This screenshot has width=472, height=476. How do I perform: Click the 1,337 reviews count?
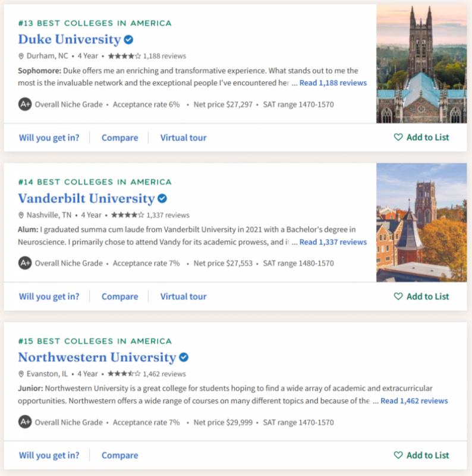tap(168, 215)
